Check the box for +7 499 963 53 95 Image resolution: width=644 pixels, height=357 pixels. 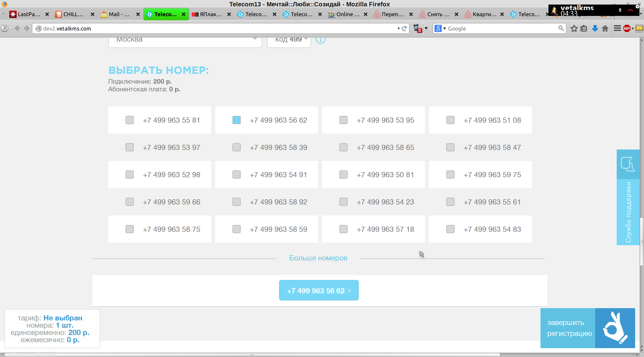point(343,120)
